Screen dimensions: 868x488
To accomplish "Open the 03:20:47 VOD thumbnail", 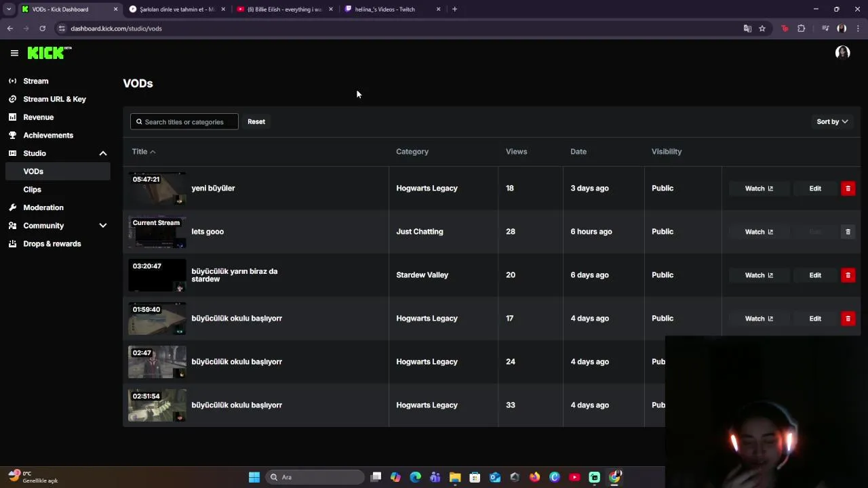I will click(x=157, y=275).
